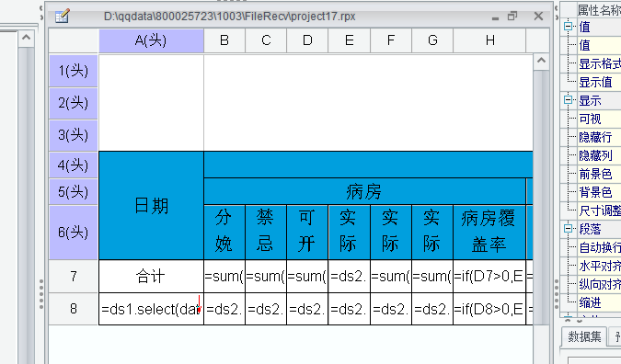
Task: Select the 隐藏列 property row
Action: click(599, 155)
